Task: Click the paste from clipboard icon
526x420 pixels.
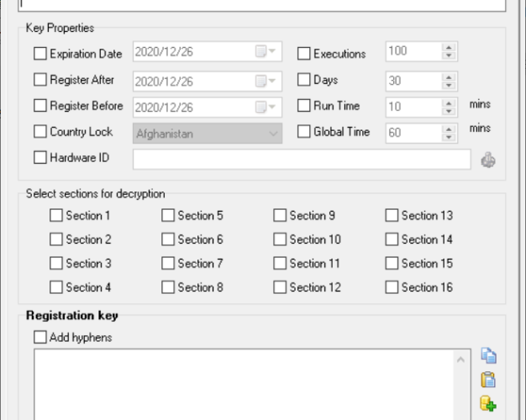Action: (487, 381)
